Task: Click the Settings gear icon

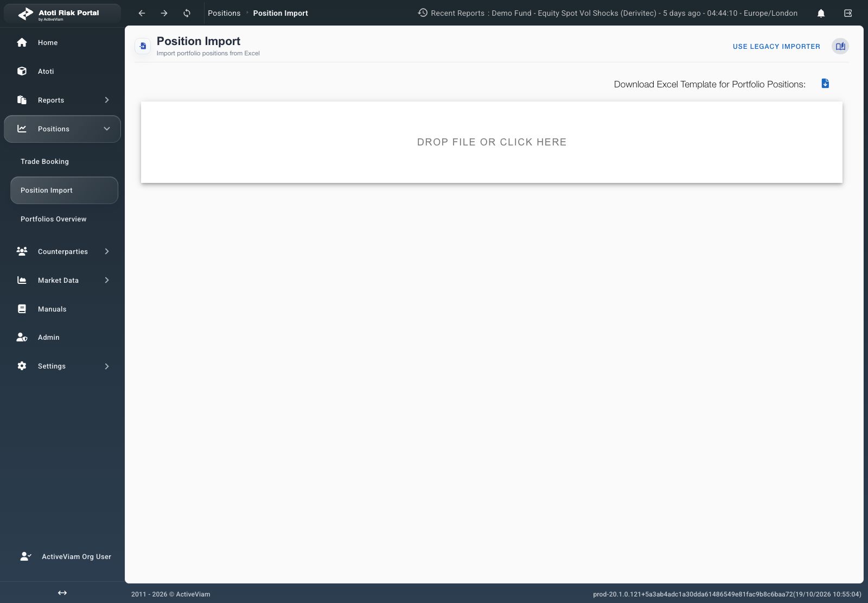Action: [22, 366]
